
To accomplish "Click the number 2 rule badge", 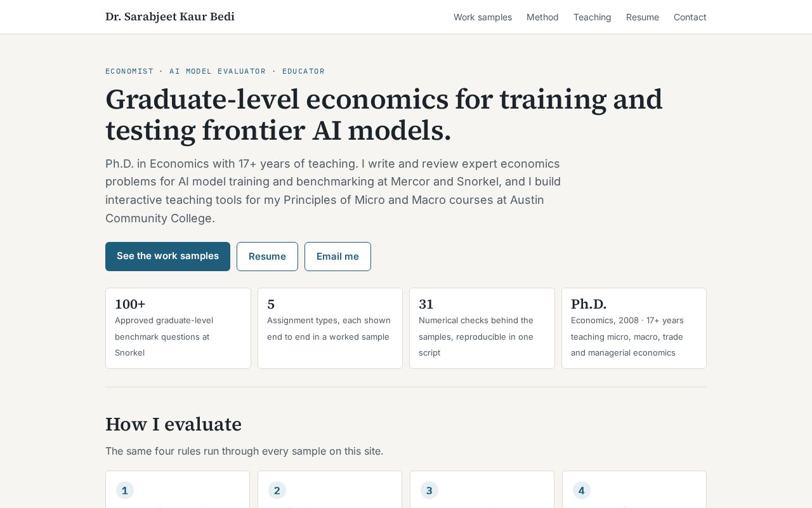I will 277,490.
